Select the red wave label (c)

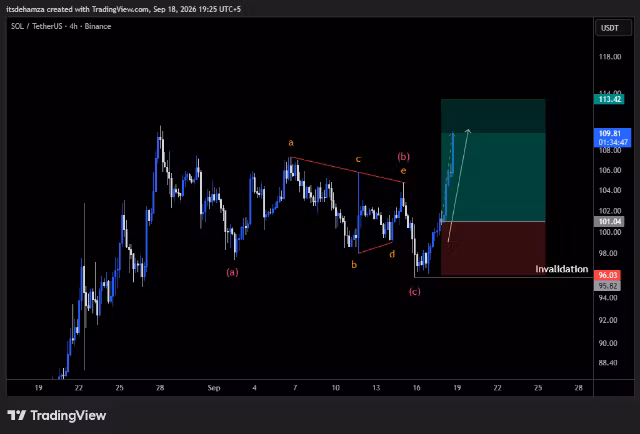point(415,292)
